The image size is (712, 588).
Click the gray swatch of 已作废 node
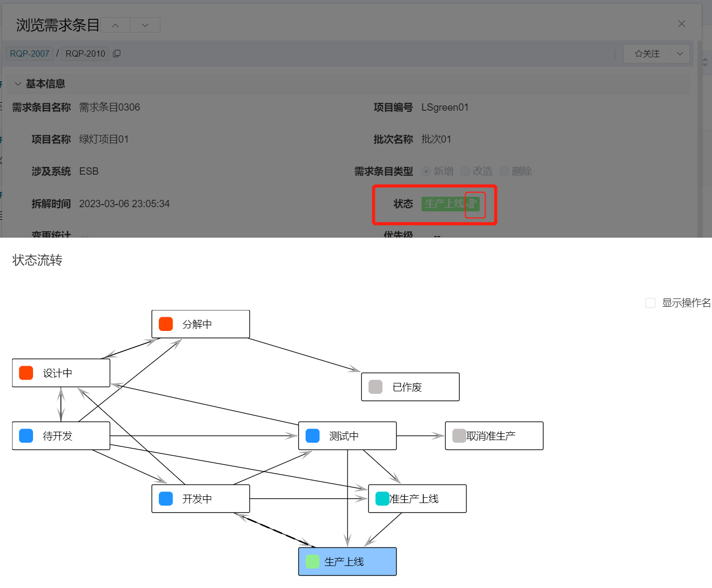click(x=375, y=387)
